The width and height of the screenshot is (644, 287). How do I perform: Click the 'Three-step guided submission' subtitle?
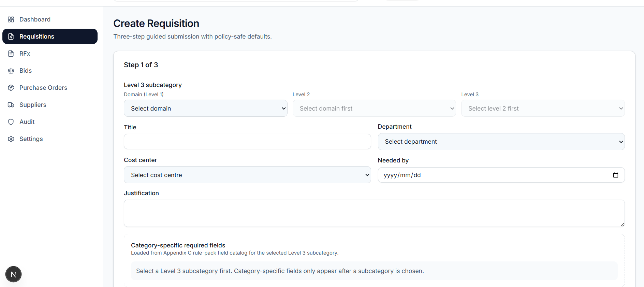click(192, 37)
